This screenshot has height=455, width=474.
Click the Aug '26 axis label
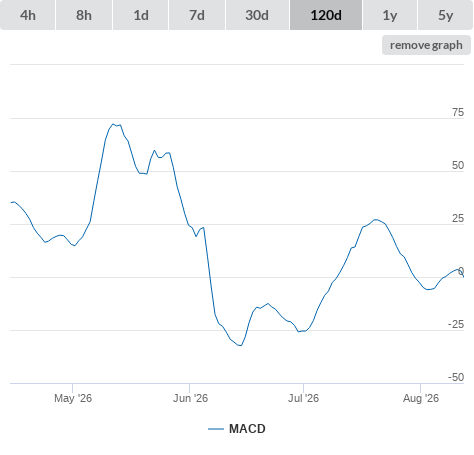click(421, 398)
